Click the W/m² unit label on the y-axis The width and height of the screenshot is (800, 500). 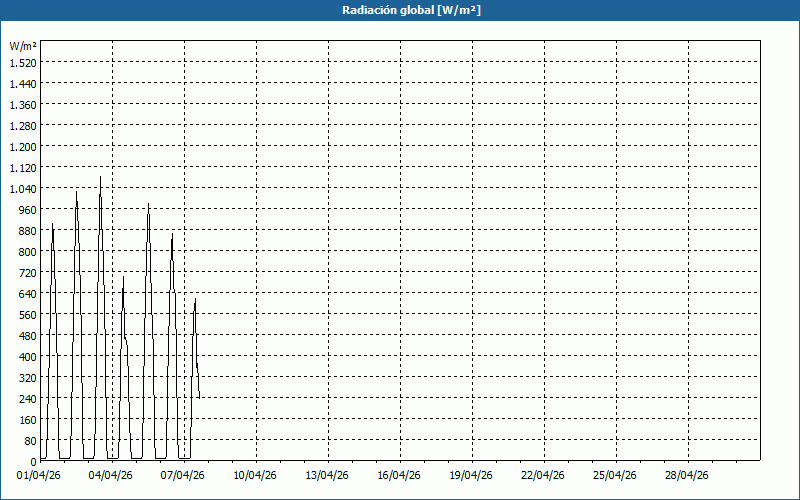[22, 46]
